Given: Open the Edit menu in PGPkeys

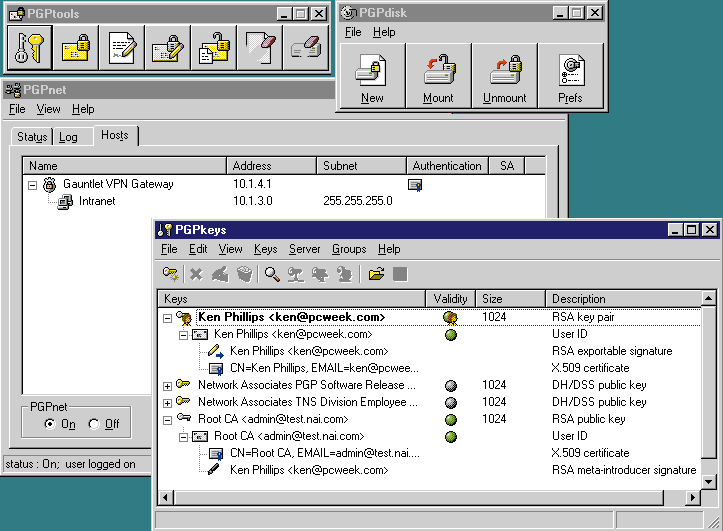Looking at the screenshot, I should pyautogui.click(x=198, y=249).
